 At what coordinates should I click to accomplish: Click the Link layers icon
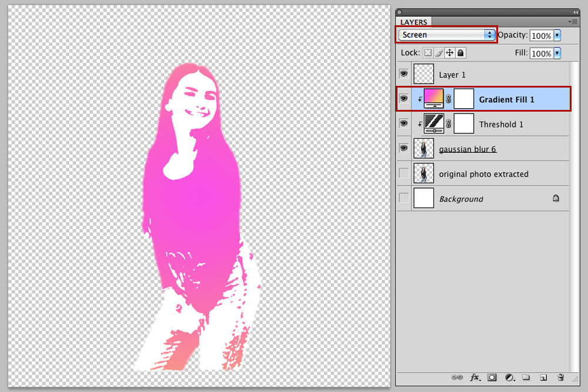tap(457, 377)
